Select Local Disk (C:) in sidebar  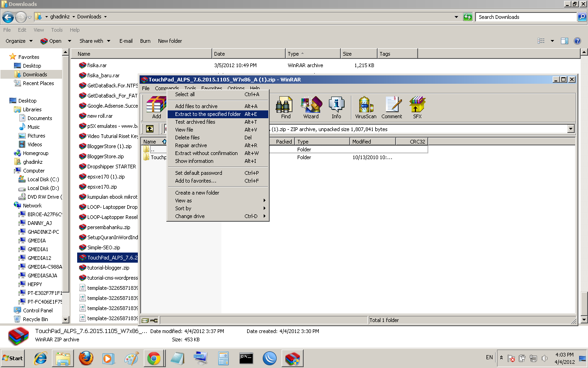(x=39, y=179)
